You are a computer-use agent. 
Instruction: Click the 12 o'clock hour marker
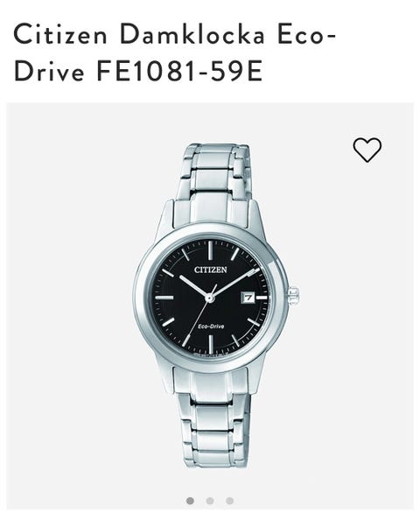[x=210, y=250]
